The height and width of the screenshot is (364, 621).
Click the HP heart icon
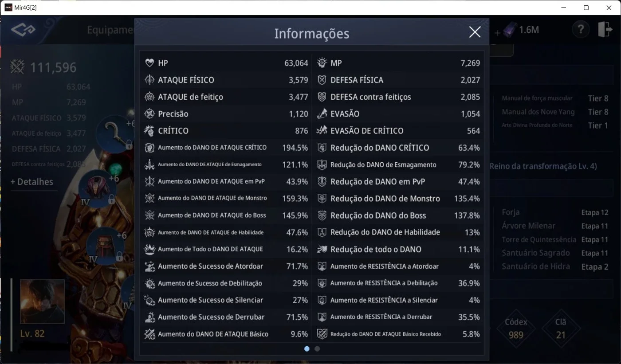tap(149, 63)
